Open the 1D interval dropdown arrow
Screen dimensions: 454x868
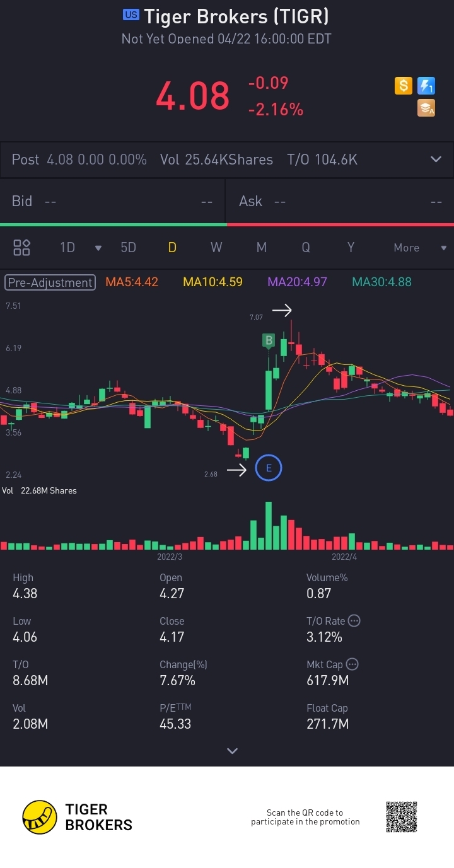pyautogui.click(x=98, y=248)
